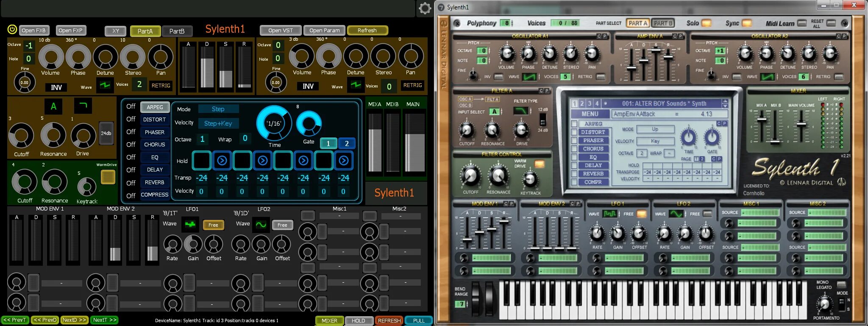
Task: Open arpeggiator MODE 'Up' dropdown on Sylenth1 display
Action: pyautogui.click(x=655, y=129)
